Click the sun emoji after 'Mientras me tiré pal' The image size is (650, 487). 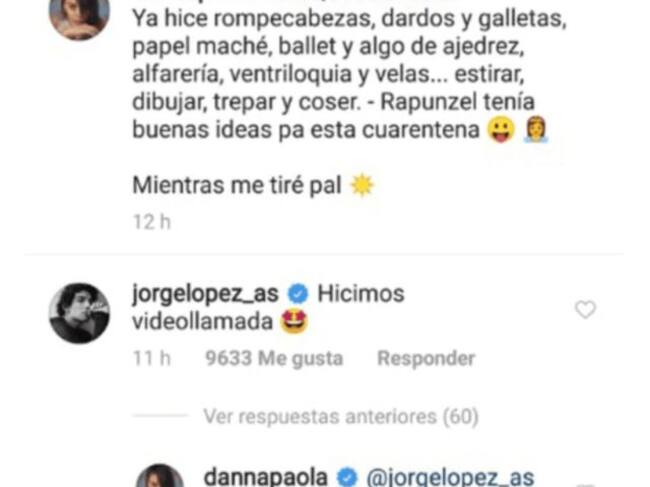pyautogui.click(x=362, y=185)
